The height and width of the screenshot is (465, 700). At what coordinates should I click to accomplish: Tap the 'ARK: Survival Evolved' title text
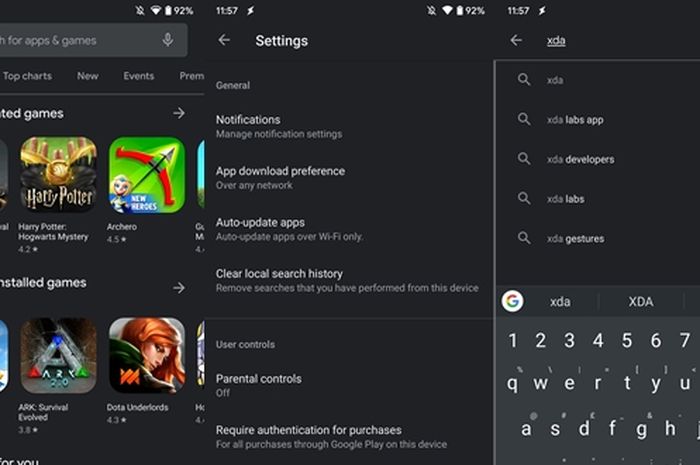[x=43, y=412]
